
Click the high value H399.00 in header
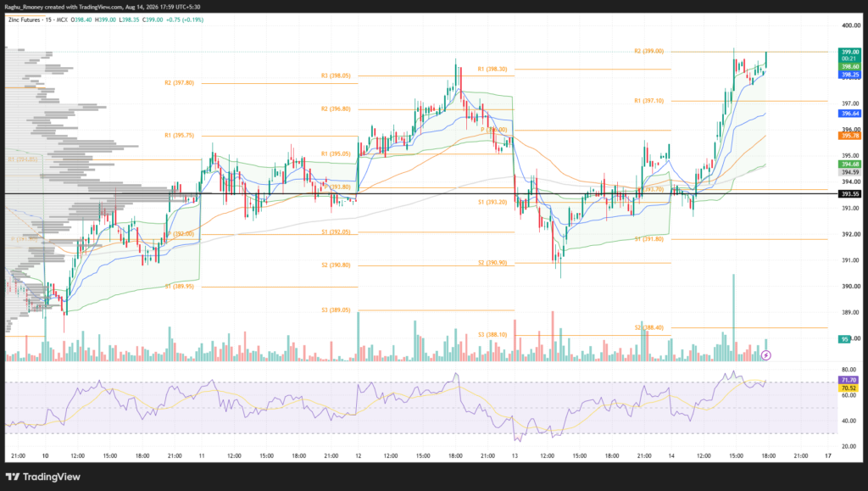point(106,20)
